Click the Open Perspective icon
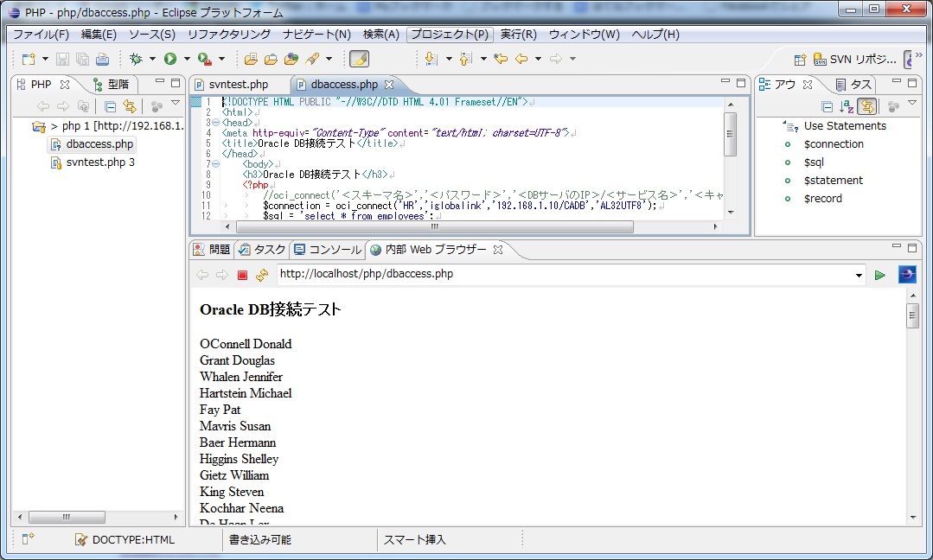 coord(801,60)
